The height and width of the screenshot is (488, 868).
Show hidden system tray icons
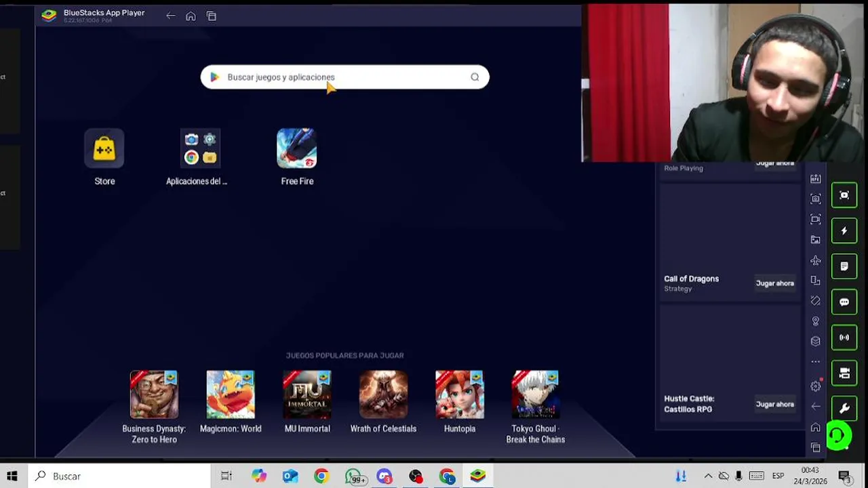pos(708,476)
